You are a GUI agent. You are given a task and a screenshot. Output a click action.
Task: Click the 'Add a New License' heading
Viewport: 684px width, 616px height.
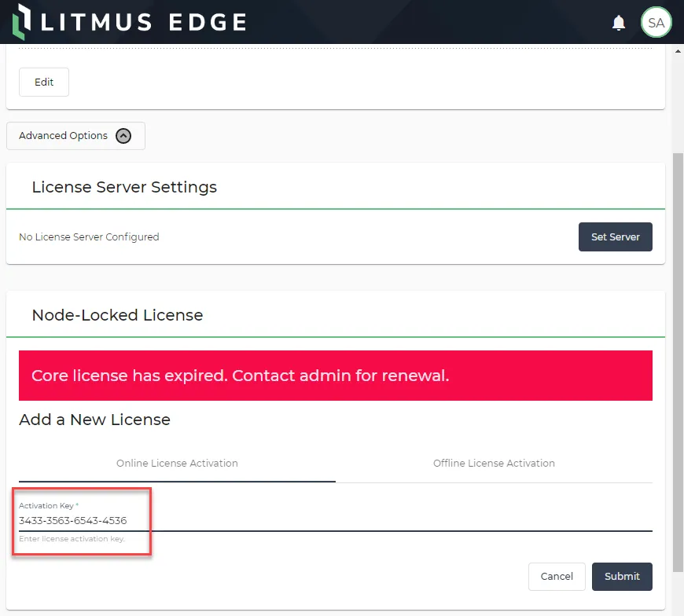(94, 420)
